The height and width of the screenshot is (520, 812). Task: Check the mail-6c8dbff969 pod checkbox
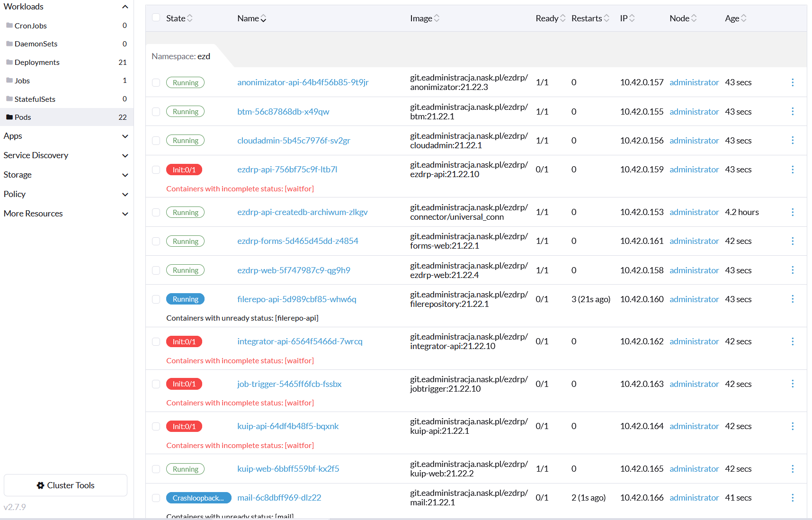pyautogui.click(x=156, y=498)
